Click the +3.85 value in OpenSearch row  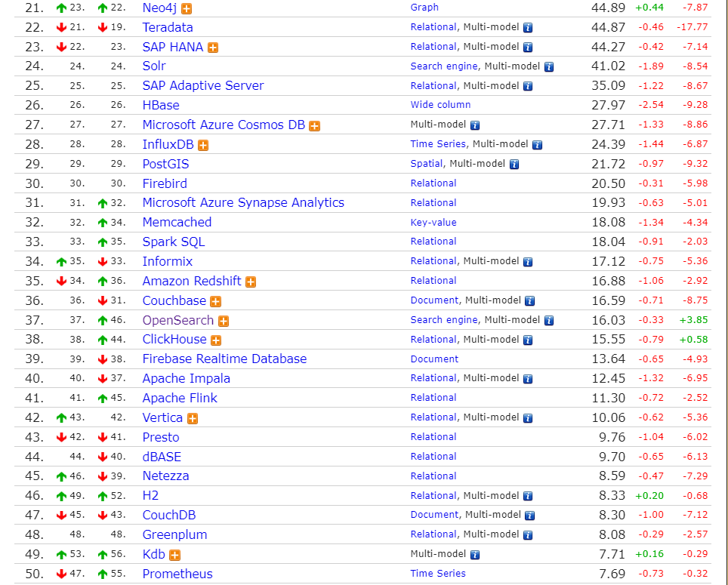pos(694,320)
